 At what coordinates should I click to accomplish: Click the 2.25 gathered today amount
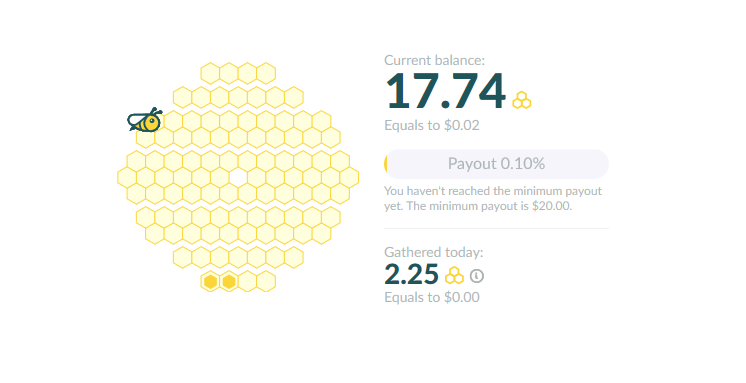(412, 275)
